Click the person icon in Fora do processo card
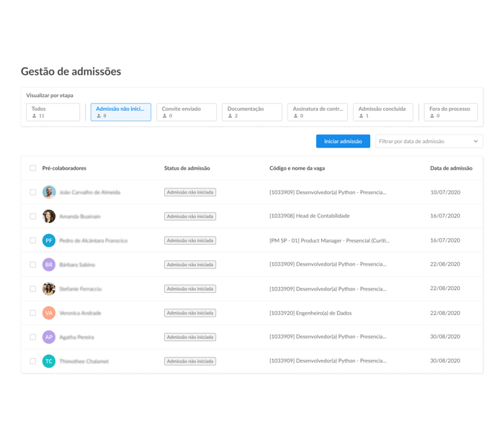504x436 pixels. coord(432,116)
